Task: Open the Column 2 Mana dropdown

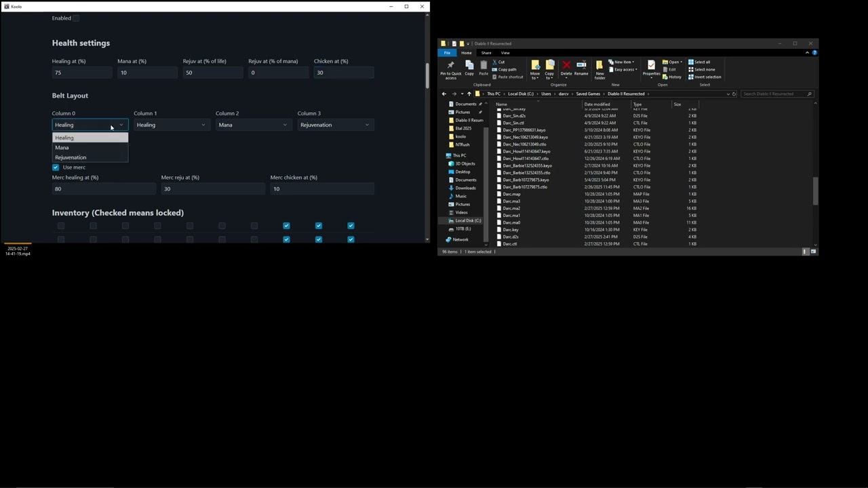Action: [x=254, y=125]
